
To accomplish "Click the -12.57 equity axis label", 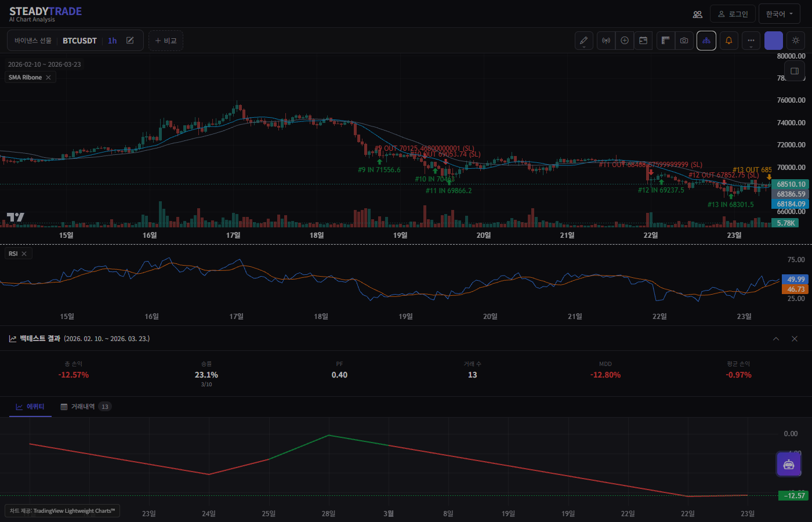I will click(x=793, y=495).
